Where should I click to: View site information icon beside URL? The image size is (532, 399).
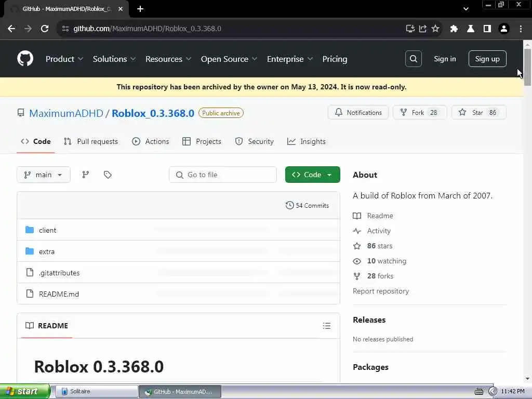click(65, 29)
